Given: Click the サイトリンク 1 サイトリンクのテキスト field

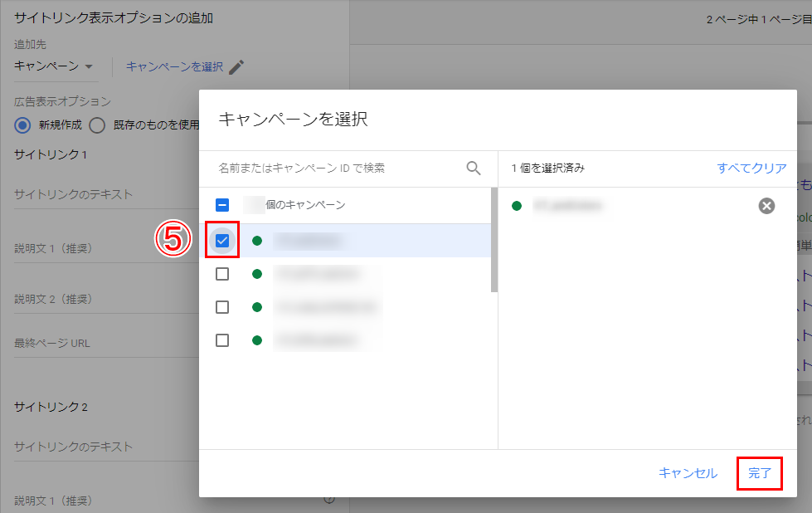Looking at the screenshot, I should click(106, 194).
